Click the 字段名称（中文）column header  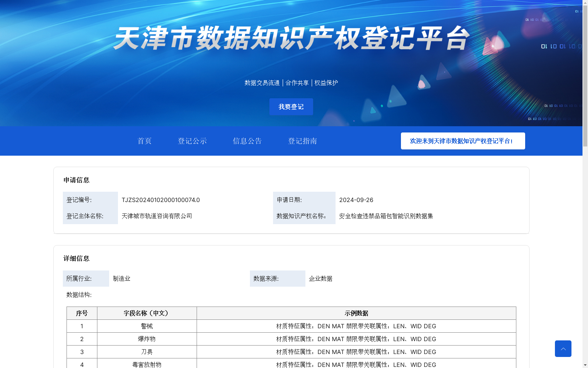147,313
